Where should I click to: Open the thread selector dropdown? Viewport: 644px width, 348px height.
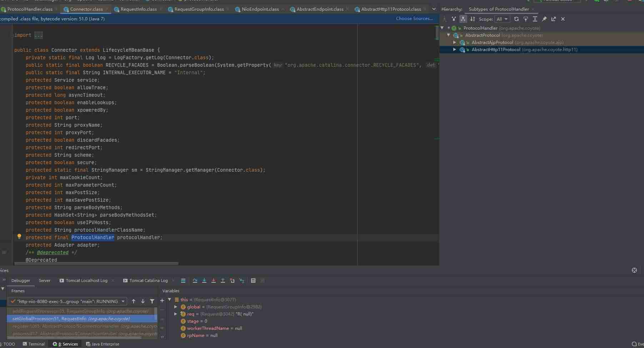pyautogui.click(x=68, y=301)
